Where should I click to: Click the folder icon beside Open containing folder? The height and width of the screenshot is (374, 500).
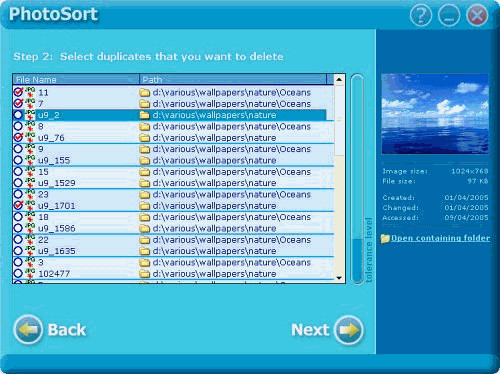tap(385, 238)
